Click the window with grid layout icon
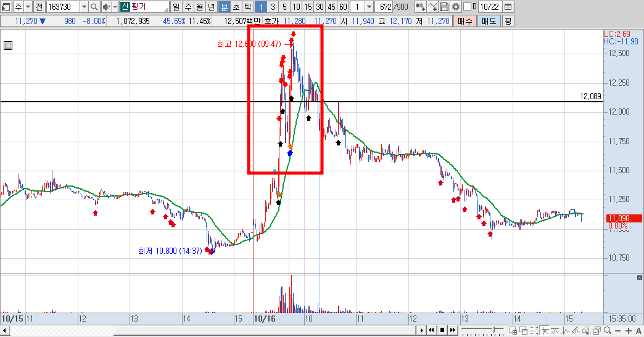 pyautogui.click(x=513, y=330)
